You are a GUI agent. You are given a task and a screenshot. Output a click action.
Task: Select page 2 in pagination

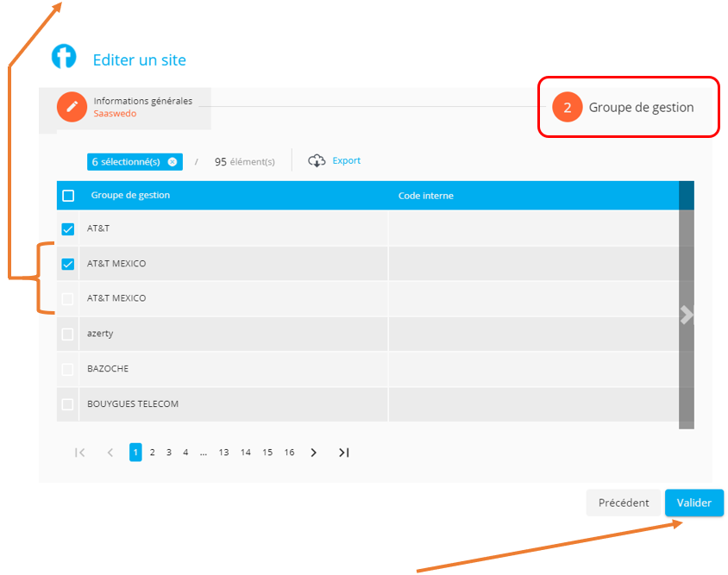click(x=153, y=453)
